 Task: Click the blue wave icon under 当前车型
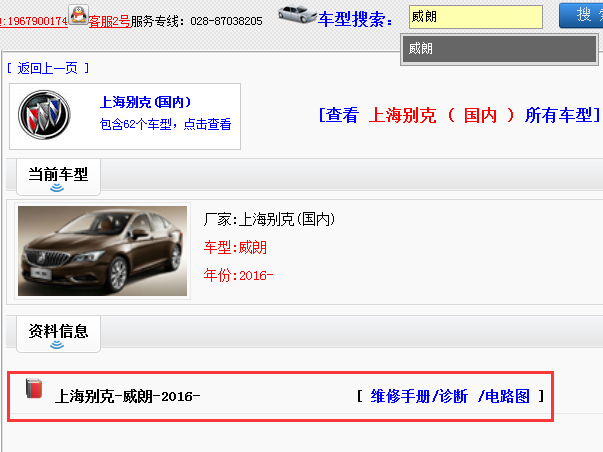pos(57,188)
